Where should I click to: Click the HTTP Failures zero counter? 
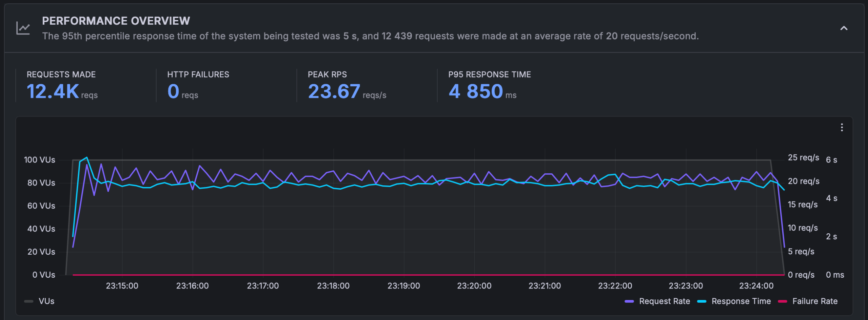174,91
